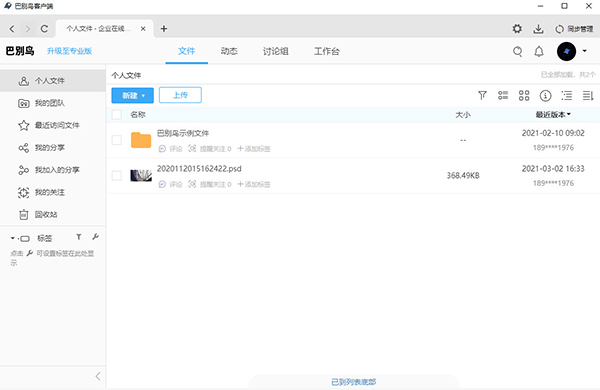
Task: Click 提醒关注 under 巴别鸟示例文件
Action: click(210, 149)
